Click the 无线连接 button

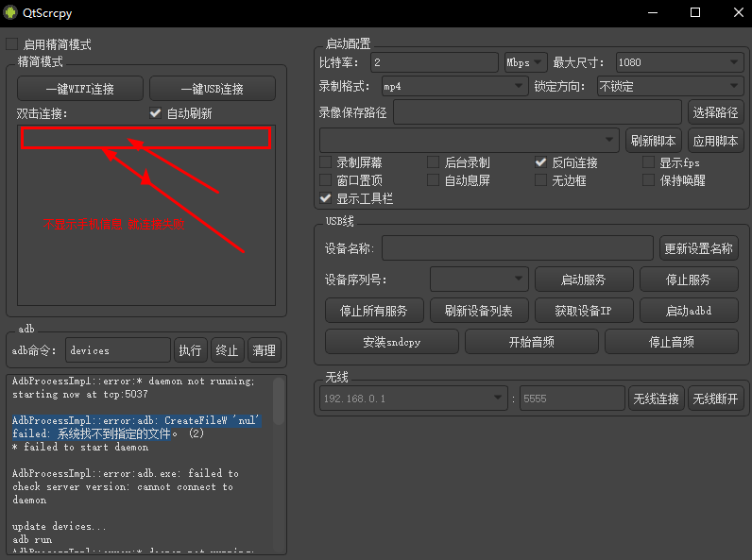(x=655, y=399)
